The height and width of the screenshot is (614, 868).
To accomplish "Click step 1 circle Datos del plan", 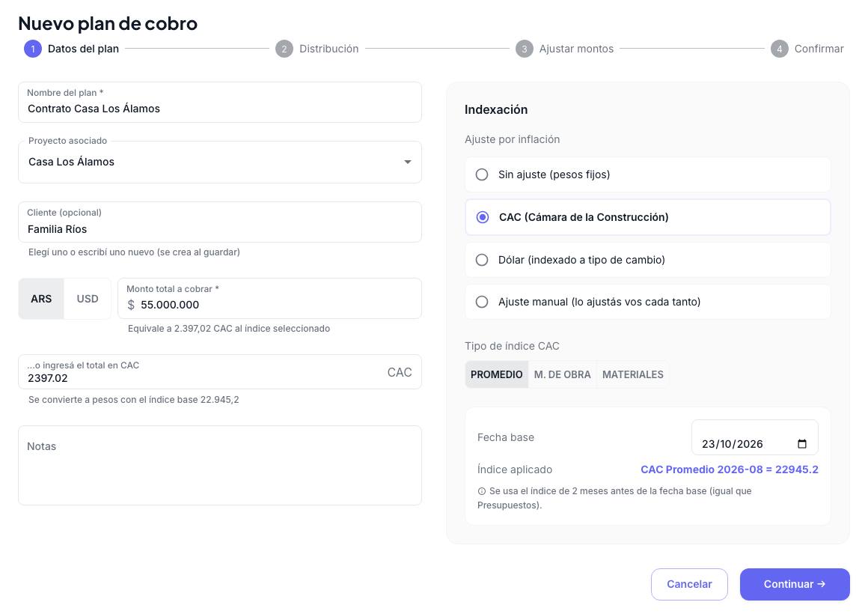I will click(33, 49).
